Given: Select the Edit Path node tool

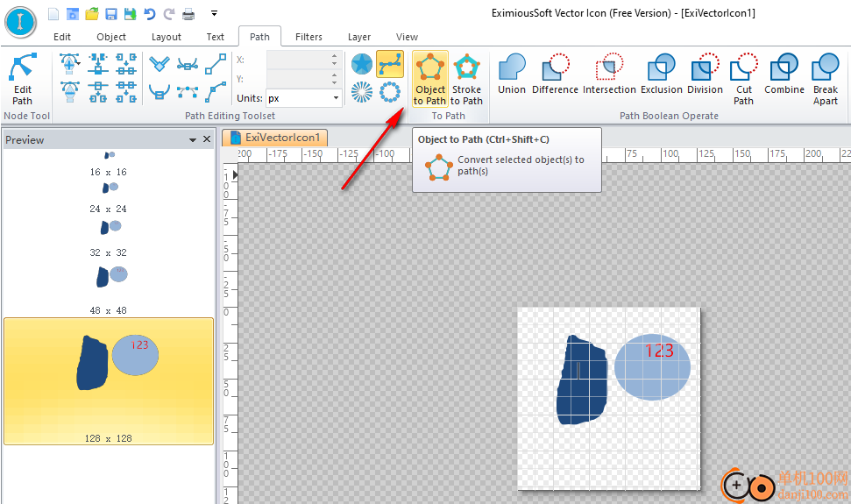Looking at the screenshot, I should 23,79.
